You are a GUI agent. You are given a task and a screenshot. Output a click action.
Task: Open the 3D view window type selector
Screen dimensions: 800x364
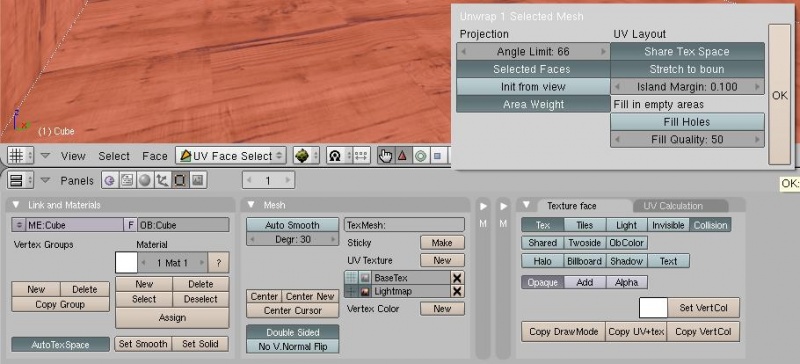20,155
